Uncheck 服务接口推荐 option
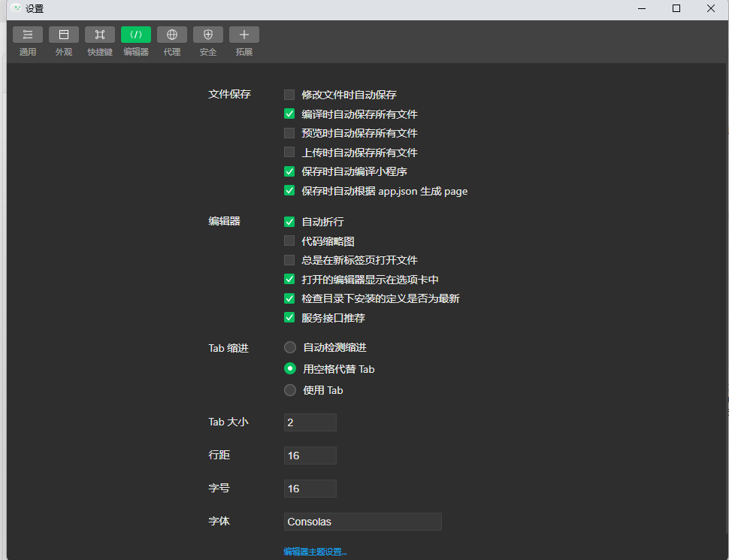 289,318
